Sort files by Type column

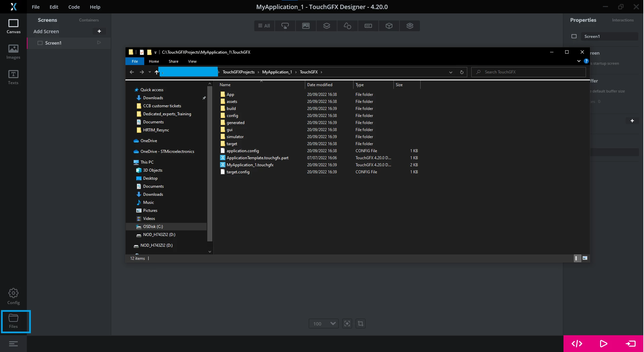(x=373, y=85)
